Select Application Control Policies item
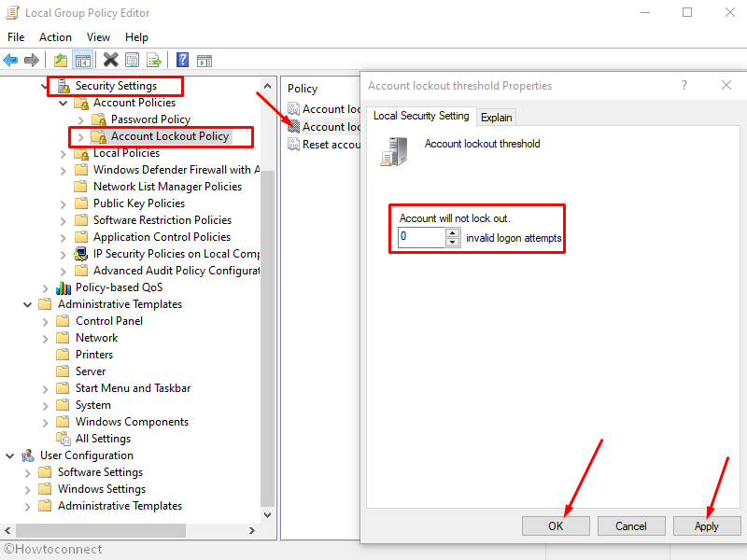 point(162,237)
